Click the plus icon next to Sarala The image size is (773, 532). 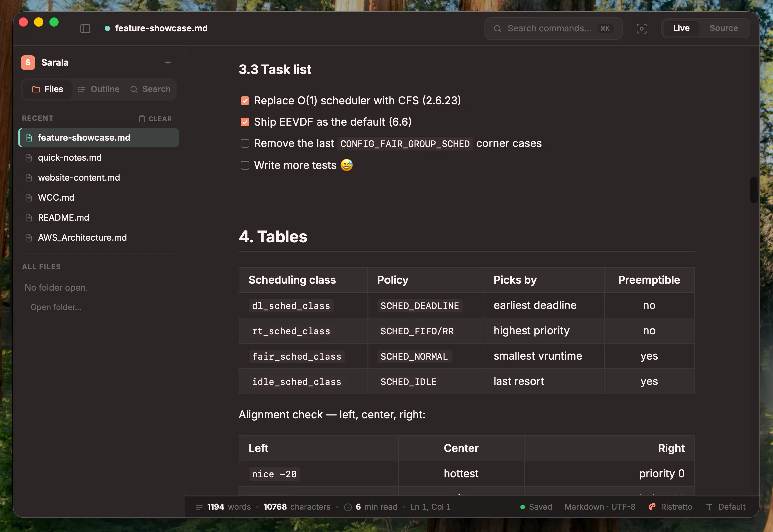tap(168, 62)
